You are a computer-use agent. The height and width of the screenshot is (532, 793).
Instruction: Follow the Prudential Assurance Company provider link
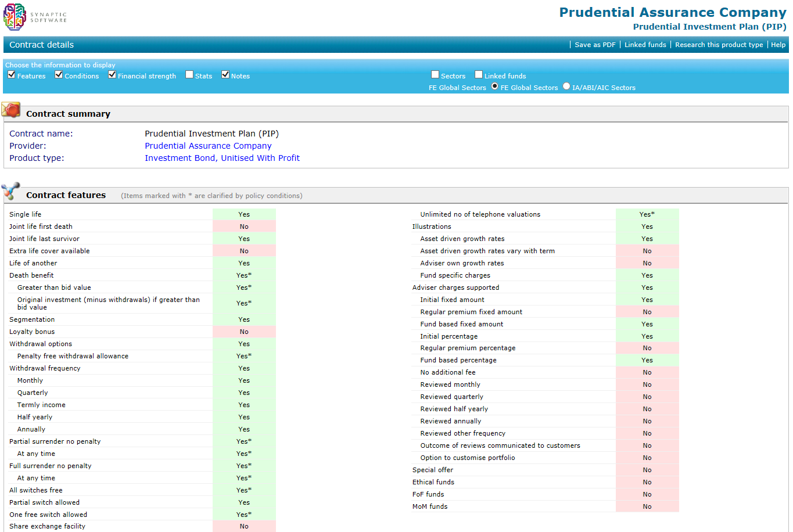[x=208, y=146]
